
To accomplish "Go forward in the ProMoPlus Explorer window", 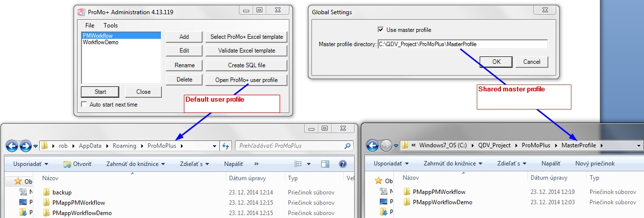I will pos(26,146).
